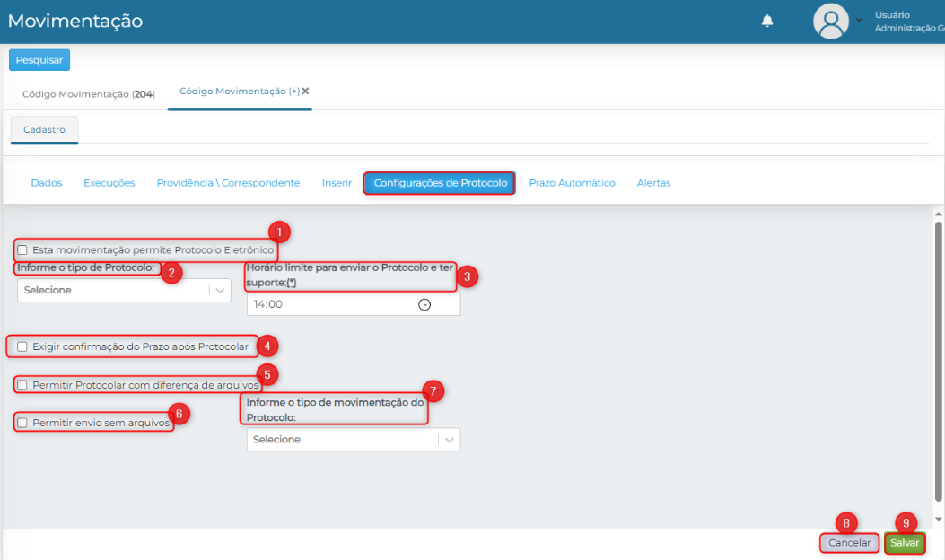Open the user avatar profile icon
945x560 pixels.
tap(831, 22)
